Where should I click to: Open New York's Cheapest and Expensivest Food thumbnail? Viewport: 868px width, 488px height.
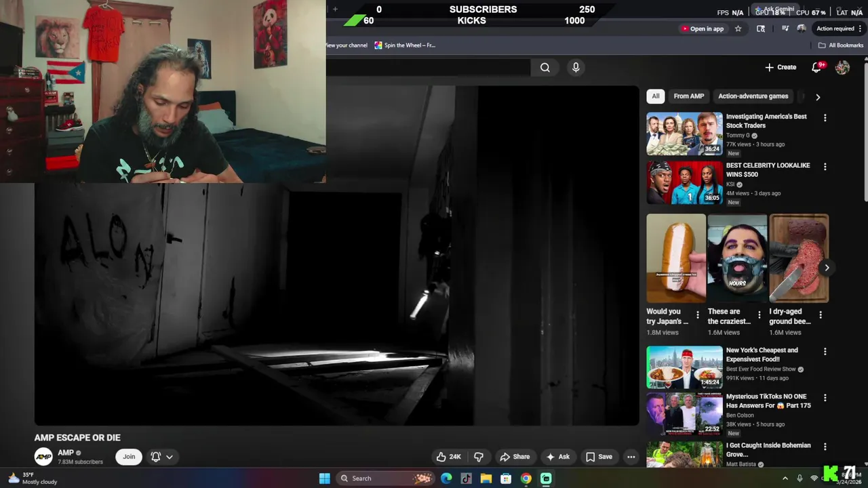[x=684, y=368]
